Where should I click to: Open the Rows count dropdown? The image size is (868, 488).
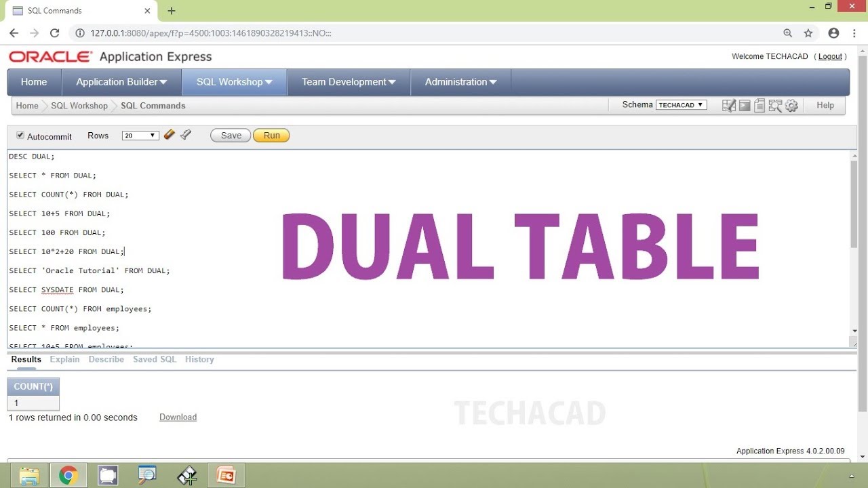(x=140, y=136)
